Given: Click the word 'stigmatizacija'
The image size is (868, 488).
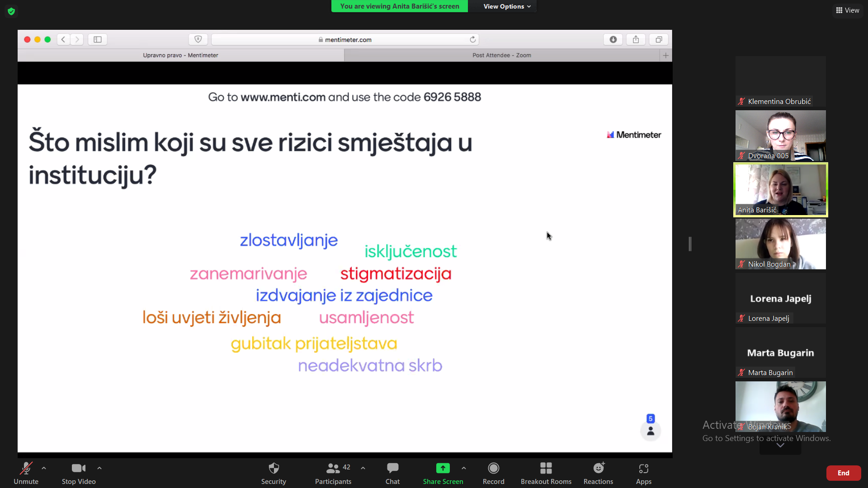Looking at the screenshot, I should 396,274.
